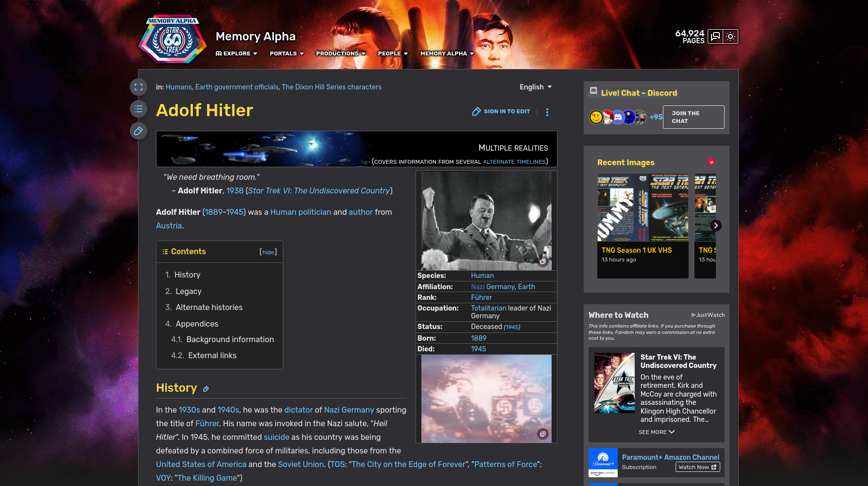The height and width of the screenshot is (486, 868).
Task: Click the Discord icon beside Live! Chat
Action: [593, 90]
